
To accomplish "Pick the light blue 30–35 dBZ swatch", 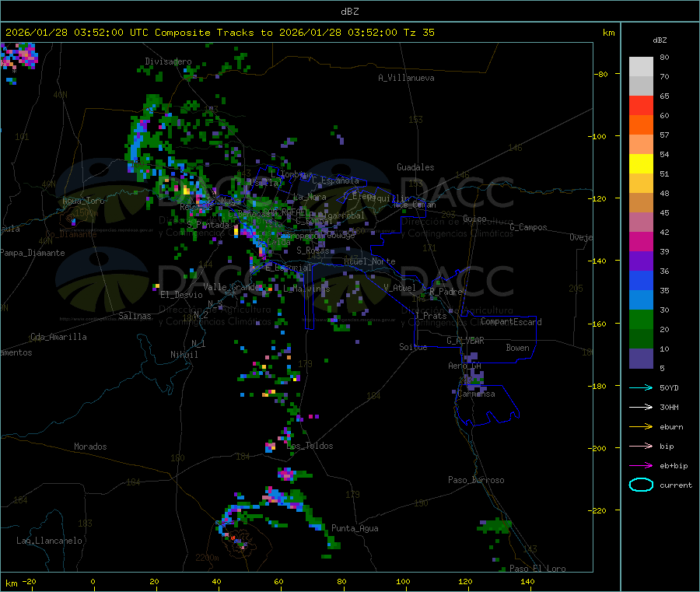I will click(641, 300).
